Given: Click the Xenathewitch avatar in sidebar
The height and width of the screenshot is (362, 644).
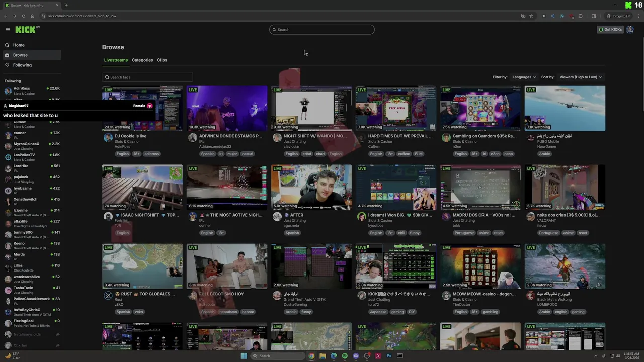Looking at the screenshot, I should click(x=8, y=202).
